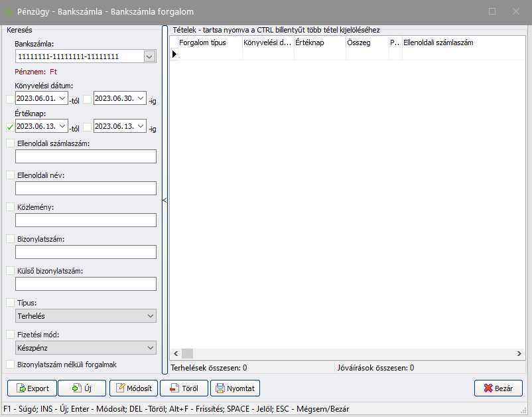Enable Ellenoldali számlaszám filter checkbox
This screenshot has height=417, width=532.
[x=10, y=143]
